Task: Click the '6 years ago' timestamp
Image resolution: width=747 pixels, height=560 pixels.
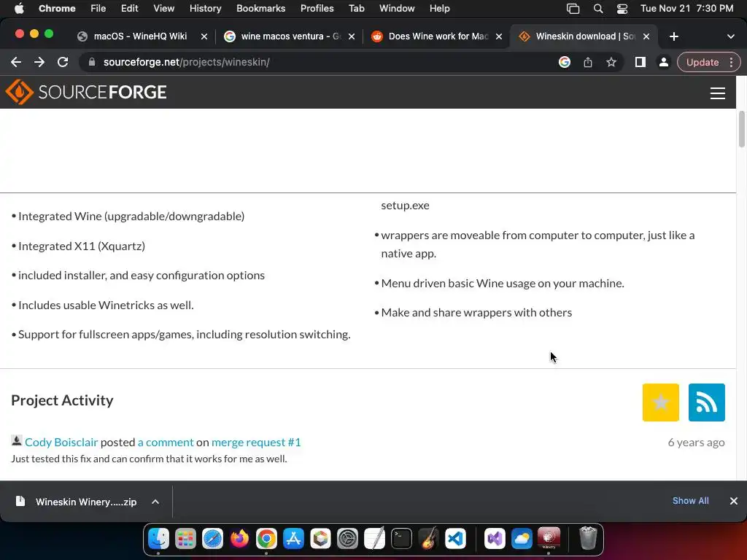Action: pos(696,443)
